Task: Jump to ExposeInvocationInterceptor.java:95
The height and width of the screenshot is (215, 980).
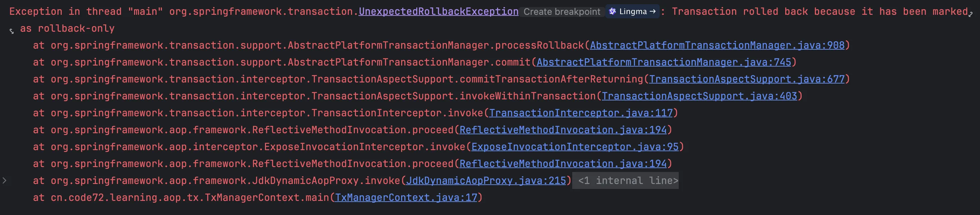Action: tap(575, 147)
